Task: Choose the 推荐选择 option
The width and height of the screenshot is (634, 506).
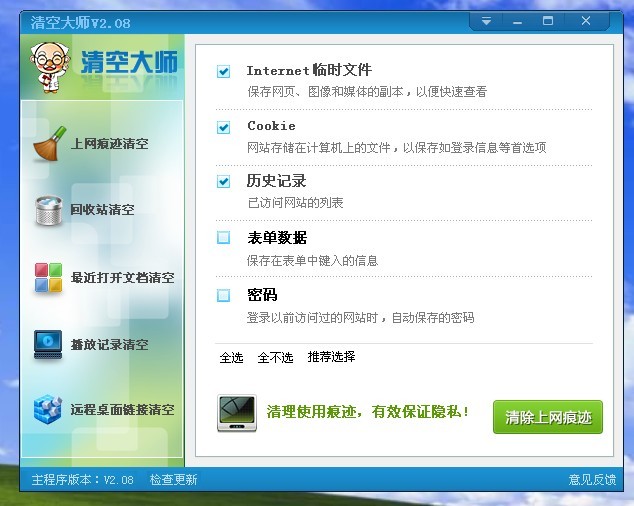Action: pyautogui.click(x=331, y=357)
